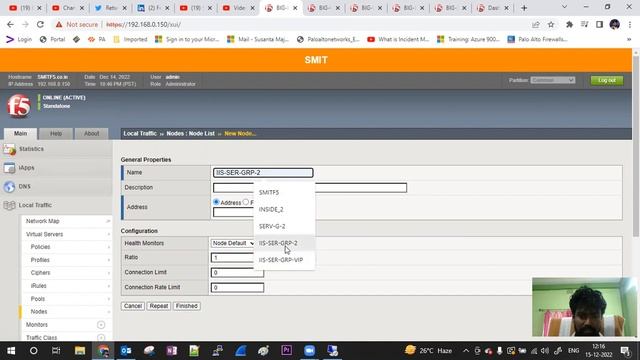Click the Finished button
Viewport: 640px width, 360px height.
pyautogui.click(x=187, y=306)
